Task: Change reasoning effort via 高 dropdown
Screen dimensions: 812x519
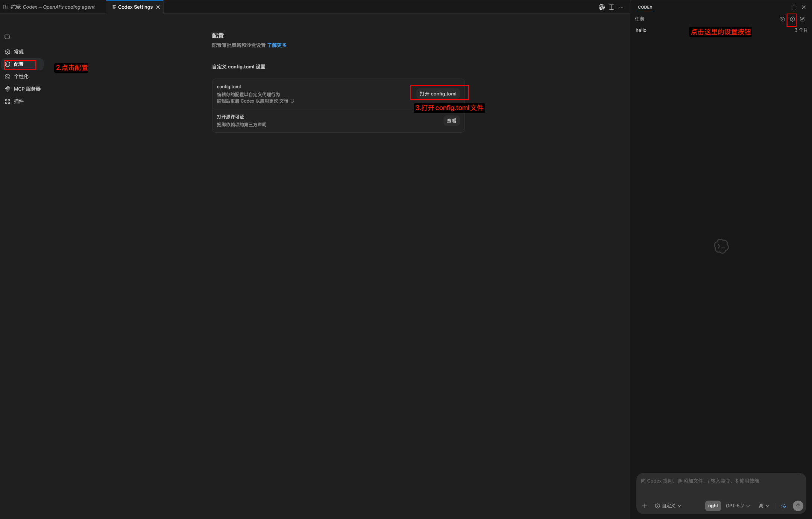Action: click(x=764, y=506)
